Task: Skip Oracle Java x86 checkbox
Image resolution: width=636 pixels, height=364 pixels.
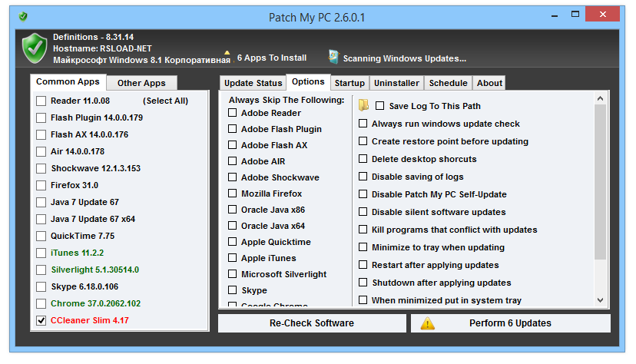Action: point(233,210)
